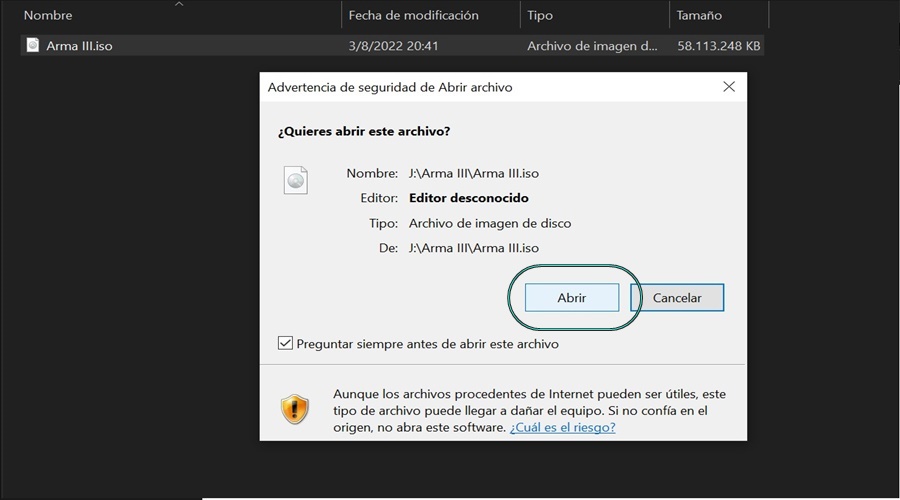Close the security warning dialog
Screen dimensions: 900x500
(x=729, y=87)
